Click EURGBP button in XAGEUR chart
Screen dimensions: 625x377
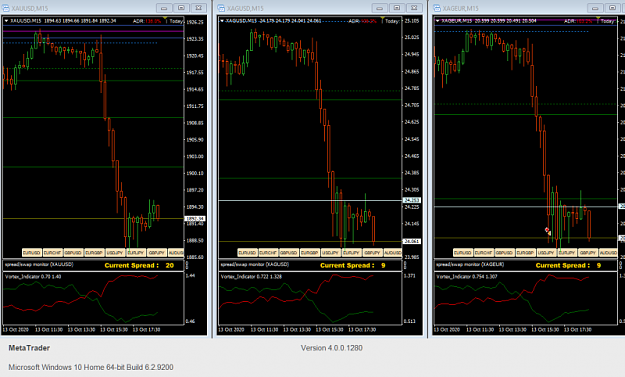tap(525, 253)
